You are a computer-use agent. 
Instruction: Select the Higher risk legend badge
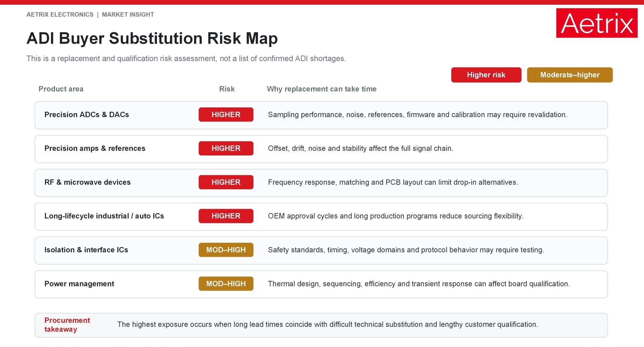[486, 75]
